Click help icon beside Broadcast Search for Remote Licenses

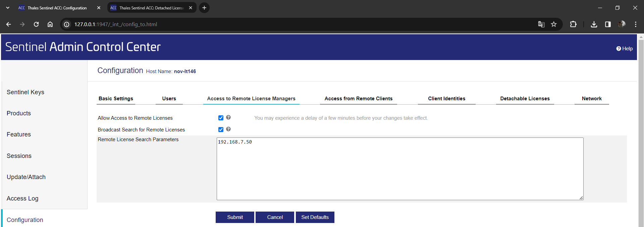click(228, 129)
